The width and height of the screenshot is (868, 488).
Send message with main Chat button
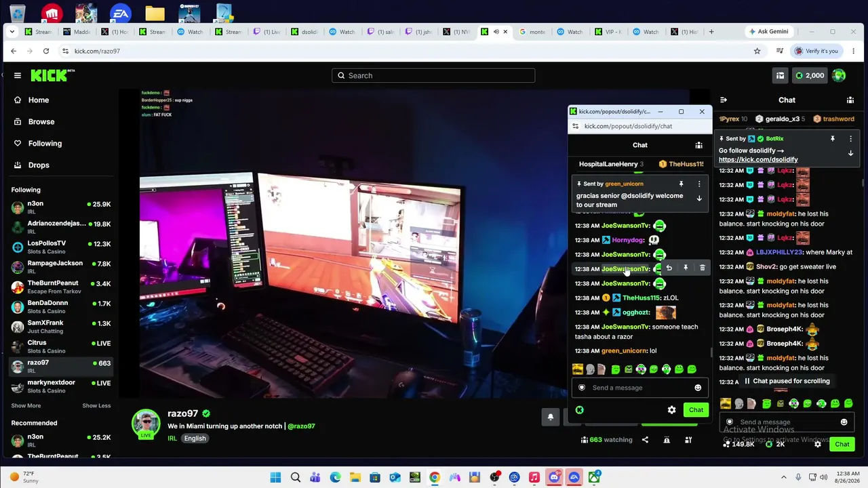pos(842,445)
